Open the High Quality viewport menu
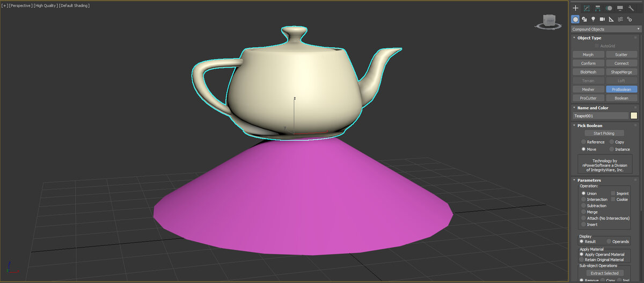Screen dimensions: 644x283 point(46,5)
